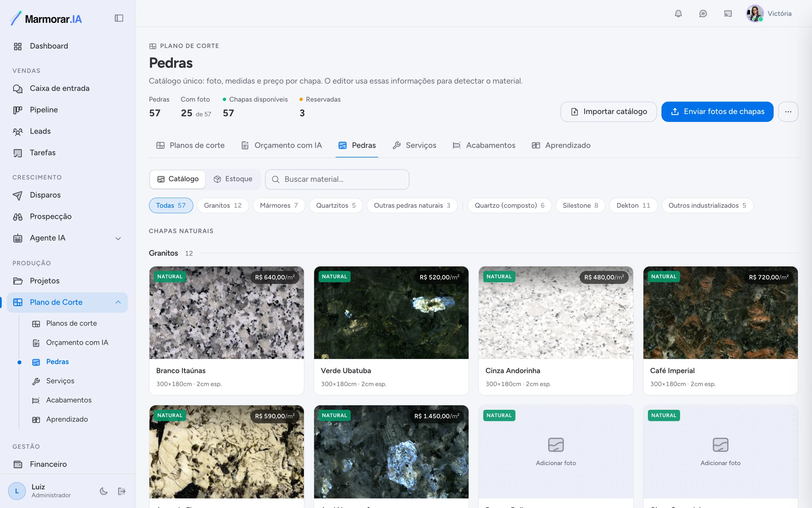The image size is (812, 508).
Task: Open Projetos in the sidebar
Action: pyautogui.click(x=68, y=281)
